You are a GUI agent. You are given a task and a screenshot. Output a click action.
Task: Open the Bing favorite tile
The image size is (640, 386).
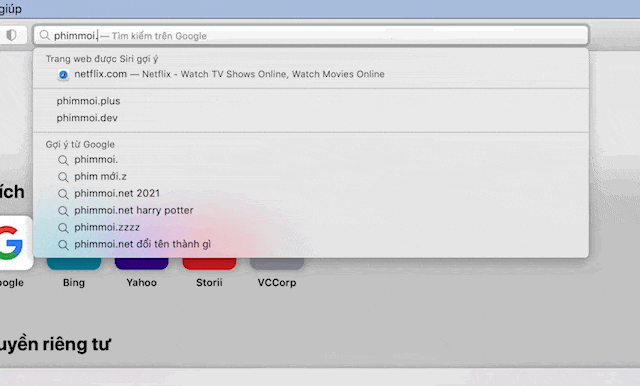74,263
